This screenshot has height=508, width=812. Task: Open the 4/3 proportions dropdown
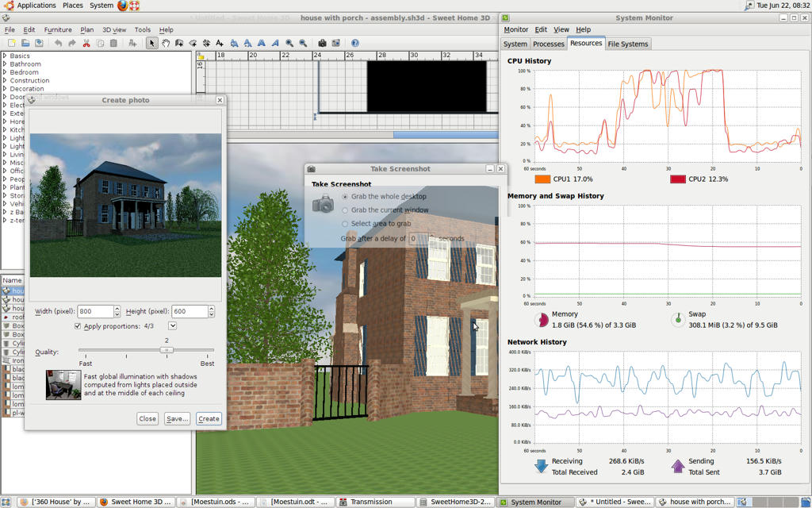tap(172, 325)
